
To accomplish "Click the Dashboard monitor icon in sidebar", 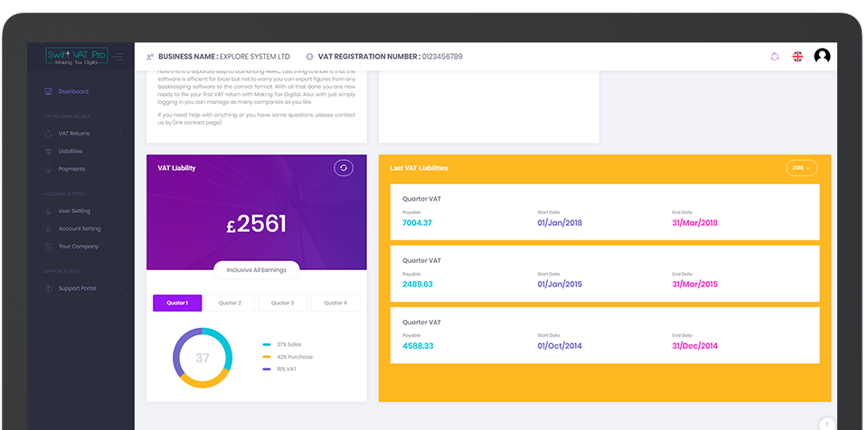I will 48,91.
